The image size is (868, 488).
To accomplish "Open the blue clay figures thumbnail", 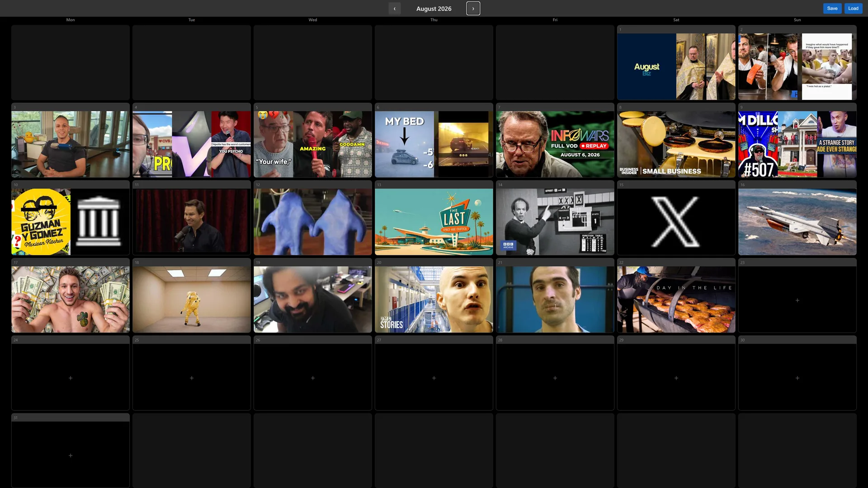I will [x=313, y=222].
